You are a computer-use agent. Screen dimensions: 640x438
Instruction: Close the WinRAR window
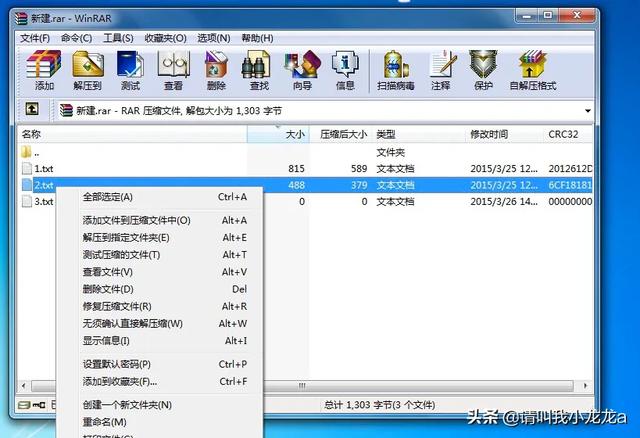(x=577, y=16)
